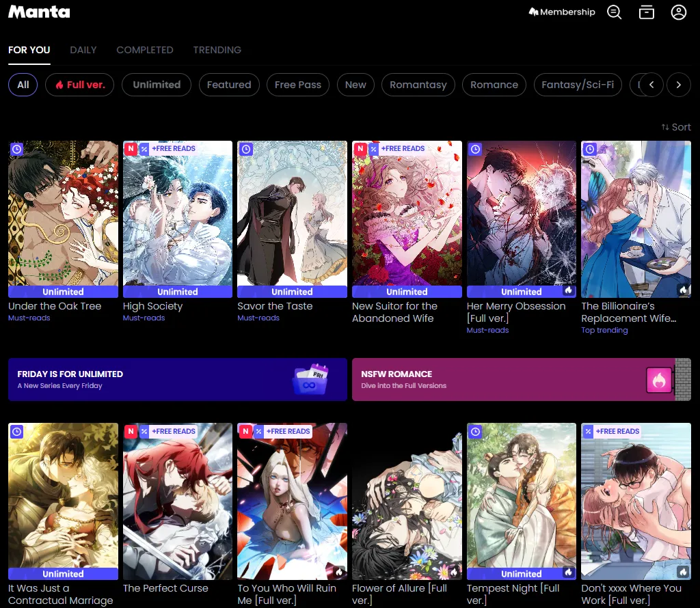Toggle the Unlimited filter chip
Screen dimensions: 700x608
(157, 85)
